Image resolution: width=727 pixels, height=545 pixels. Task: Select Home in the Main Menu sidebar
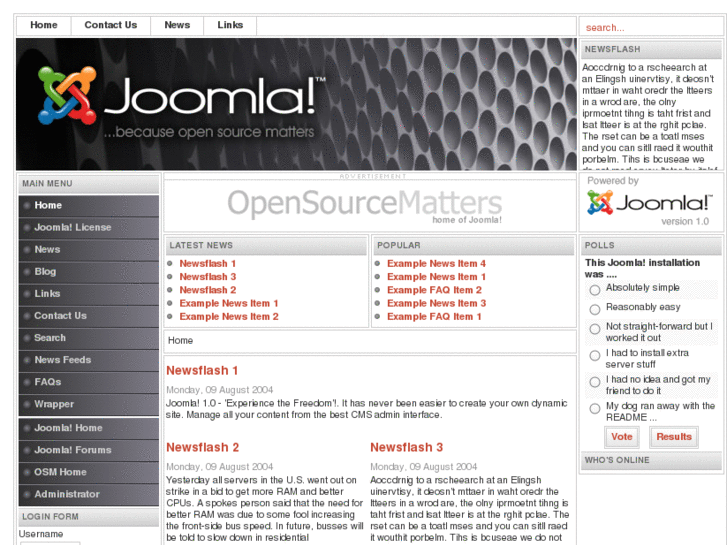pos(89,205)
